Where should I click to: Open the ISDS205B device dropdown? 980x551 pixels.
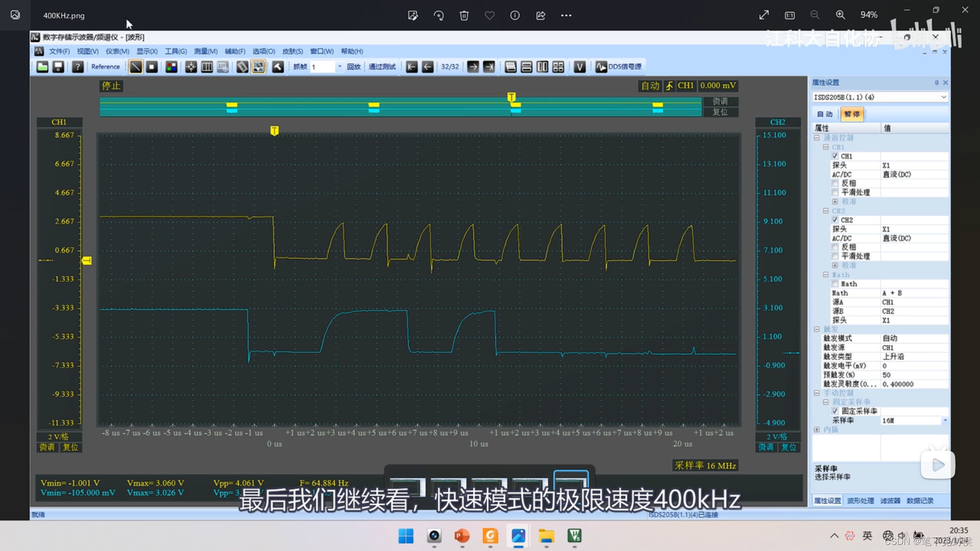click(943, 97)
